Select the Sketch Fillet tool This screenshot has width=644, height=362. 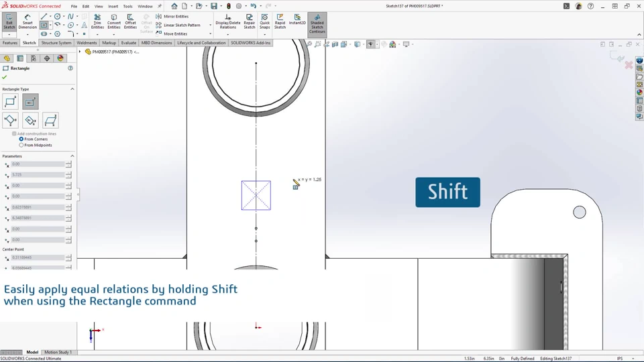[x=70, y=34]
